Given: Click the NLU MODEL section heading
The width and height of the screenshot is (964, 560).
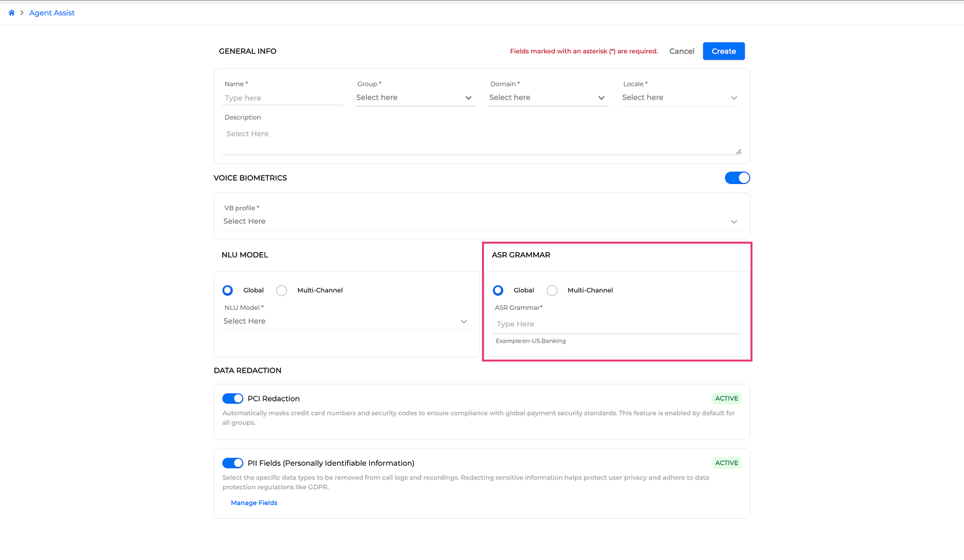Looking at the screenshot, I should [x=245, y=255].
